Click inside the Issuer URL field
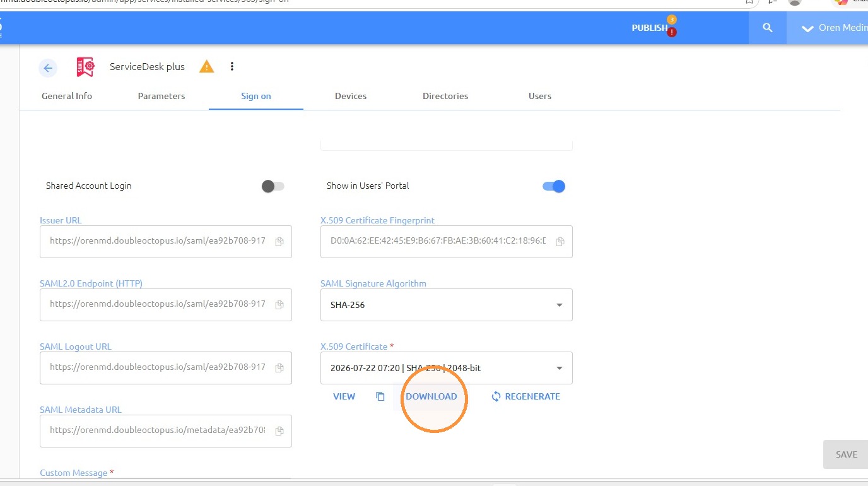Image resolution: width=868 pixels, height=486 pixels. 166,242
